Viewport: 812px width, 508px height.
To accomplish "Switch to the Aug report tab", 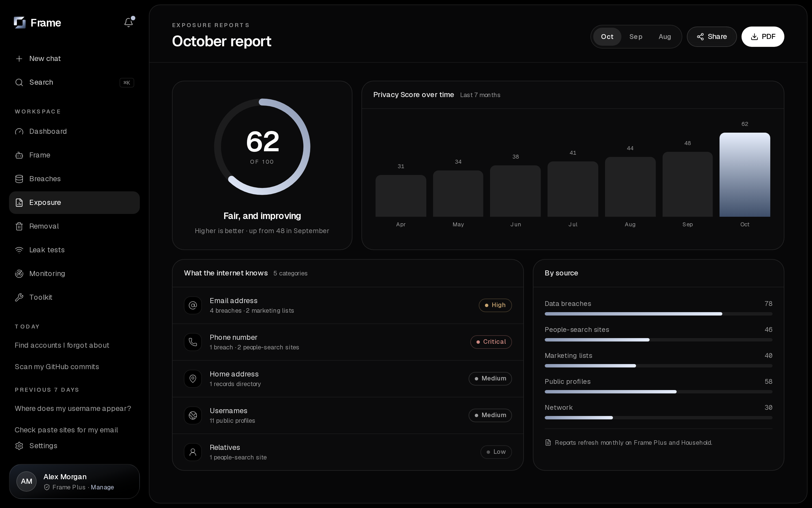I will (665, 37).
